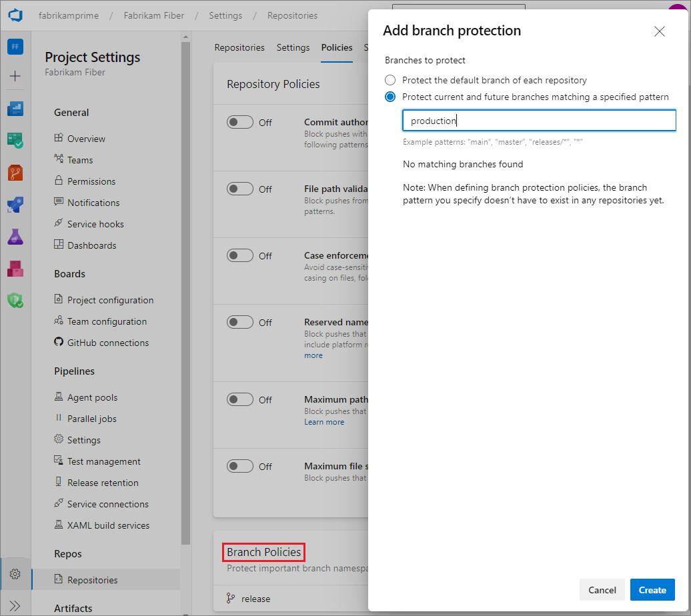Screen dimensions: 691x616
Task: Enable the File path validation toggle
Action: pyautogui.click(x=240, y=189)
